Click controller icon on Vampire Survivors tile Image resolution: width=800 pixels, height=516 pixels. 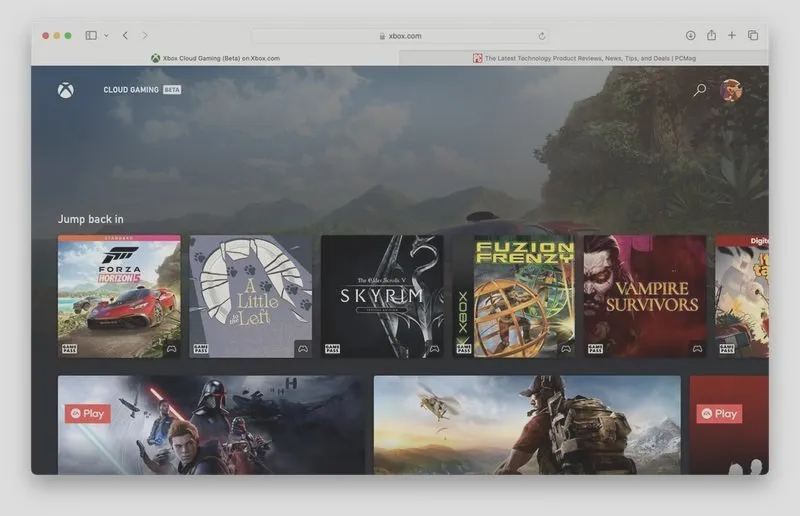pos(697,349)
